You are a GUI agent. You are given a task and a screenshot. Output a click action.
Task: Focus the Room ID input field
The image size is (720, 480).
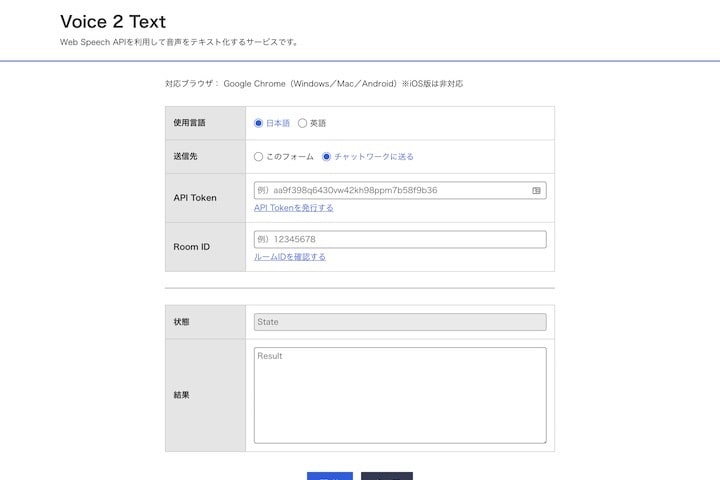(400, 239)
